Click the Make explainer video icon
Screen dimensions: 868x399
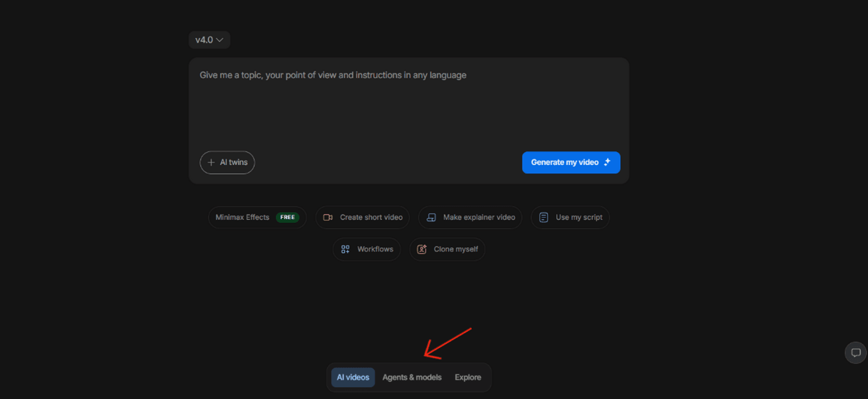(x=432, y=218)
